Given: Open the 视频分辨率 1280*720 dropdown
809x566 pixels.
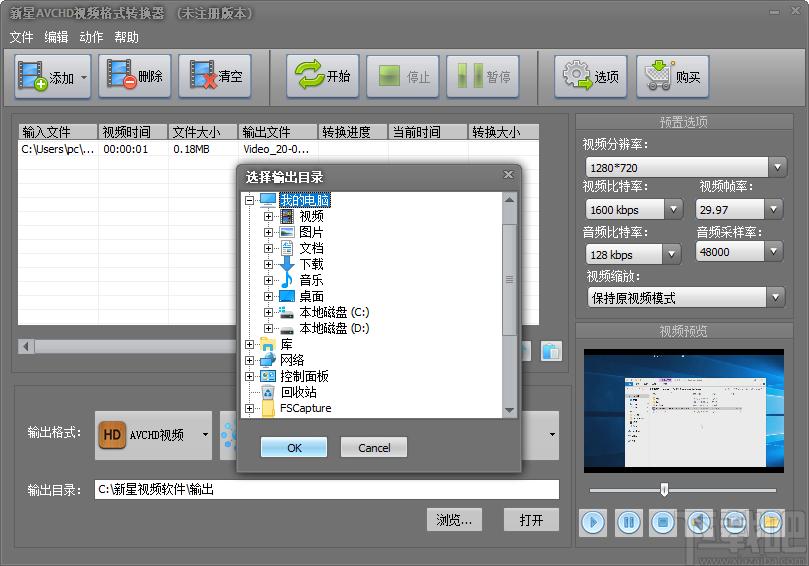Looking at the screenshot, I should (x=777, y=167).
